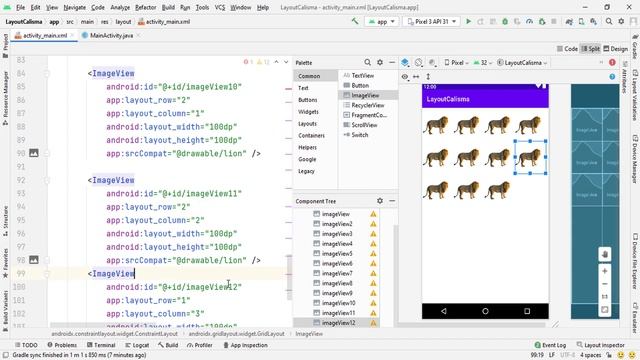The width and height of the screenshot is (640, 360).
Task: Zoom out the design preview with minus
Action: click(605, 284)
